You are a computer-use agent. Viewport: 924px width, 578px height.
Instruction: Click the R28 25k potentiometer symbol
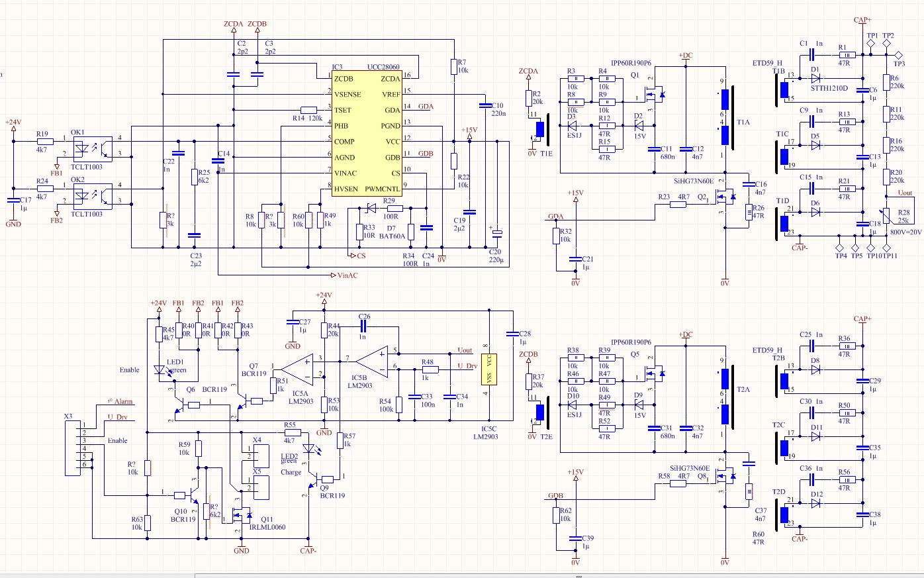(886, 215)
